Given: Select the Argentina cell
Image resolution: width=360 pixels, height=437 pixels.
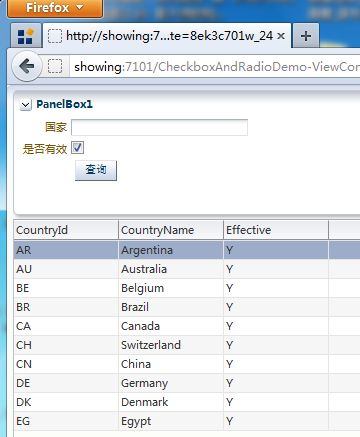Looking at the screenshot, I should (171, 250).
